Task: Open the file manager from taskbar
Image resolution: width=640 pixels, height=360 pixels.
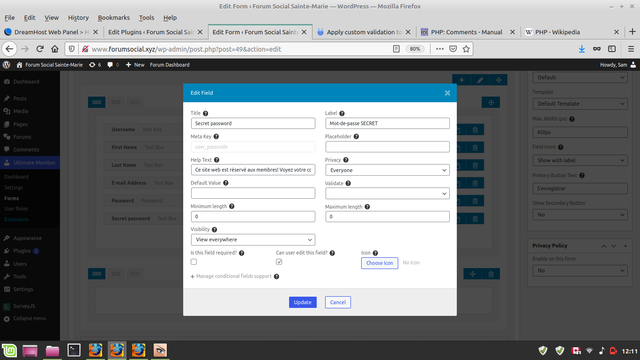Action: coord(52,351)
